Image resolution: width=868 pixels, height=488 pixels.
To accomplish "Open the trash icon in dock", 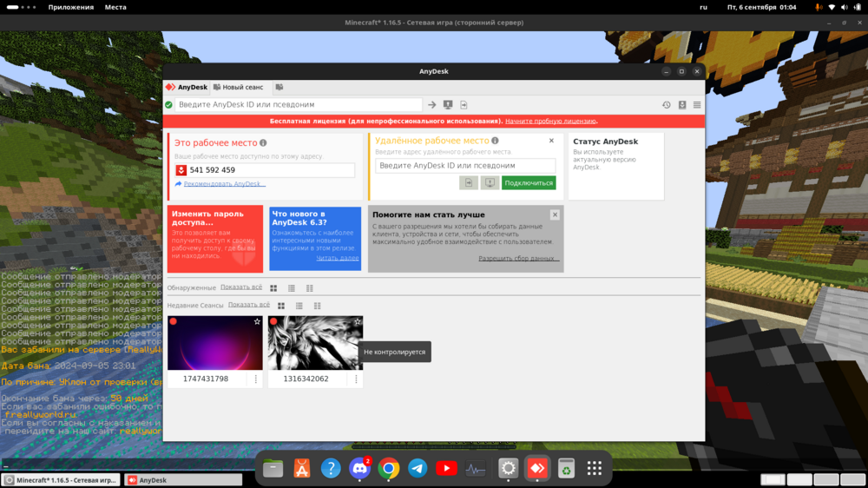I will [566, 469].
